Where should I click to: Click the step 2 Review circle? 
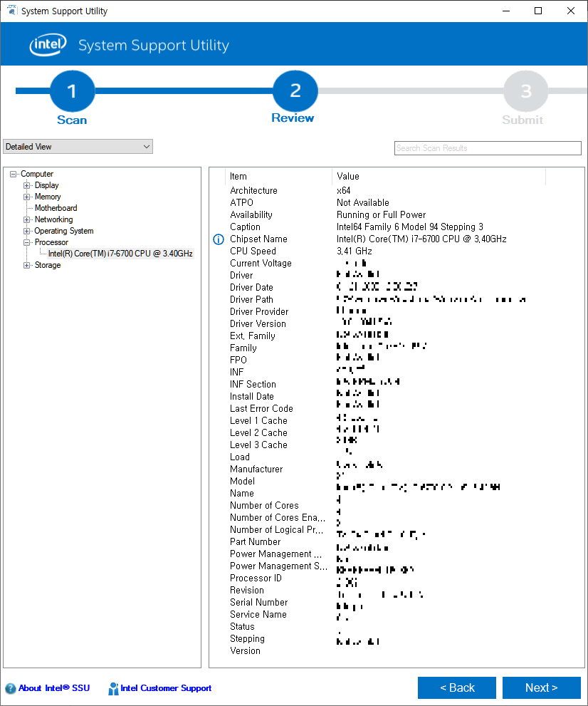click(x=295, y=91)
